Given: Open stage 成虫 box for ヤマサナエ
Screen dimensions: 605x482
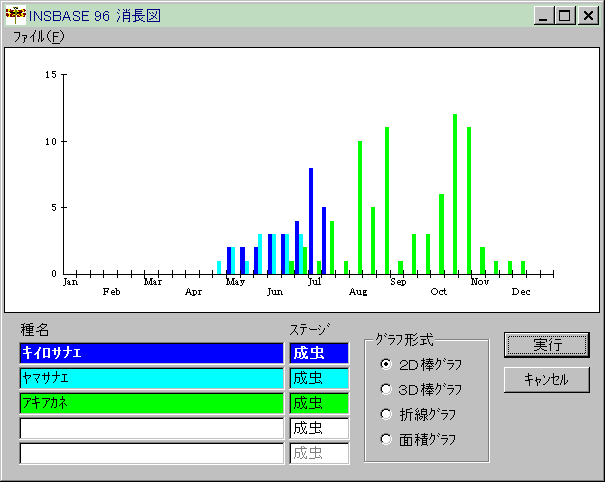Looking at the screenshot, I should (319, 378).
